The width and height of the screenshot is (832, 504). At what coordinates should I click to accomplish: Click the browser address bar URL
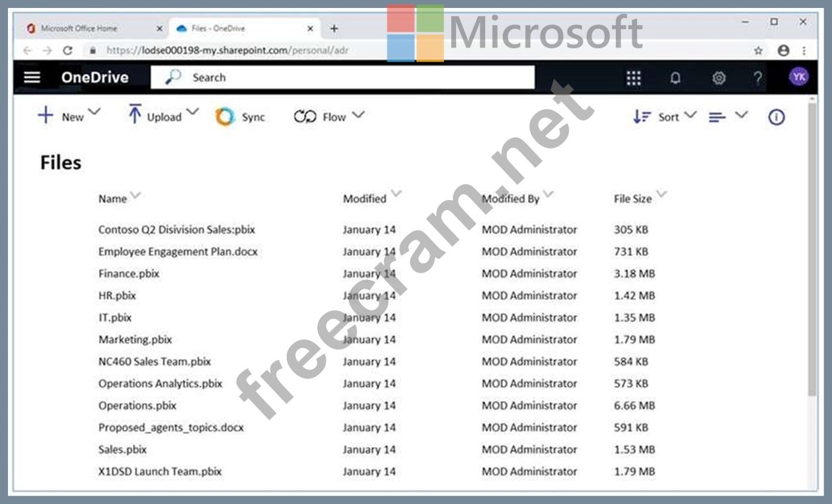[x=227, y=50]
